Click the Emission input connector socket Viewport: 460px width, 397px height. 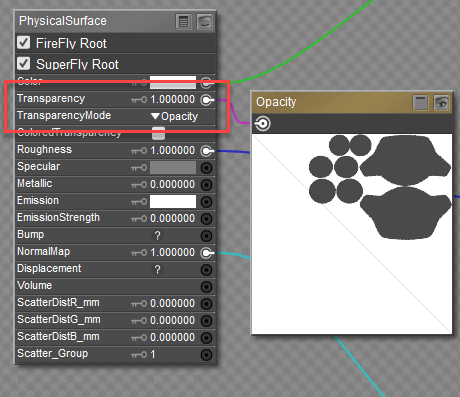pos(206,202)
